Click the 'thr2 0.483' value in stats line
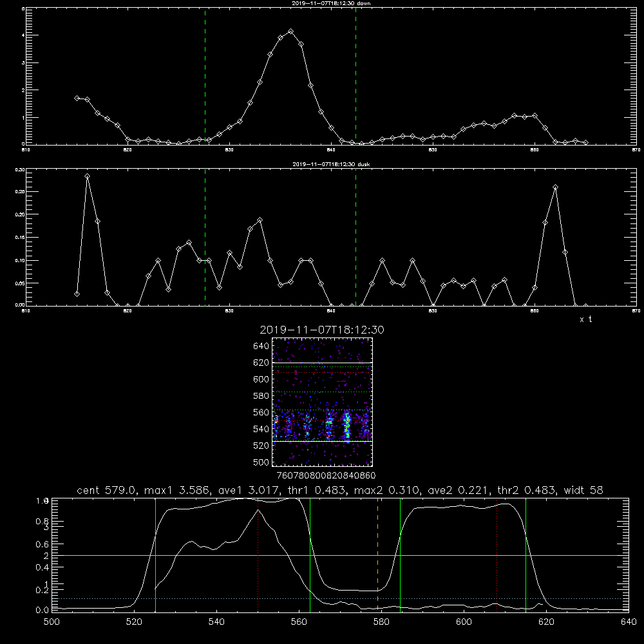 [x=527, y=490]
